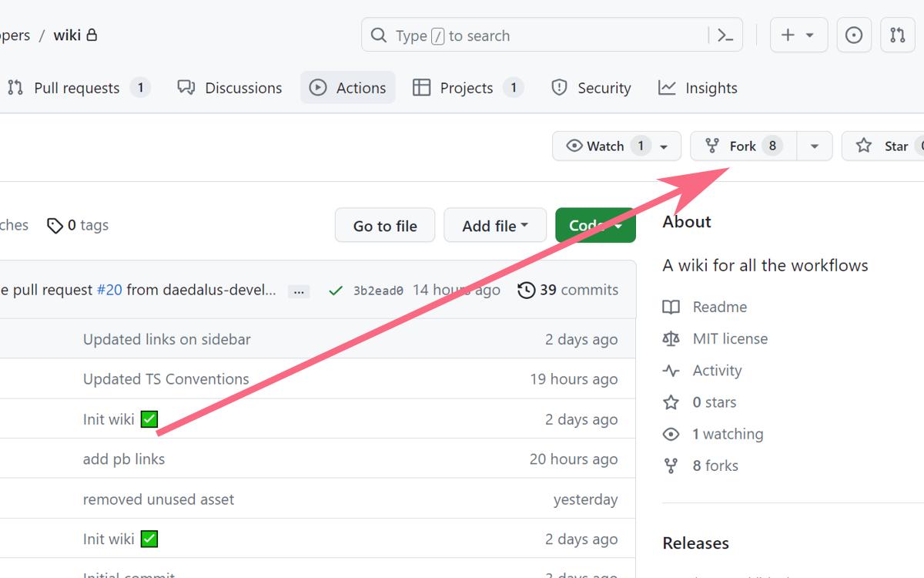Screen dimensions: 924x578
Task: Expand the Fork options dropdown arrow
Action: tap(814, 146)
